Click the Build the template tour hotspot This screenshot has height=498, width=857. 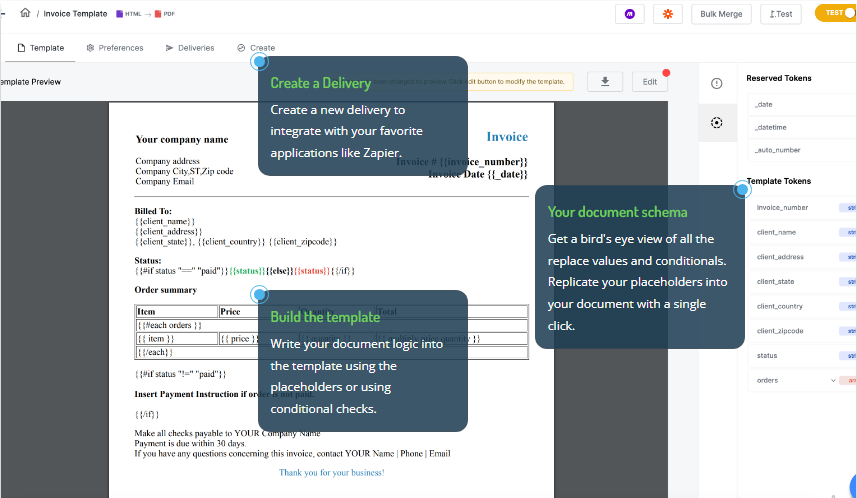[x=260, y=295]
